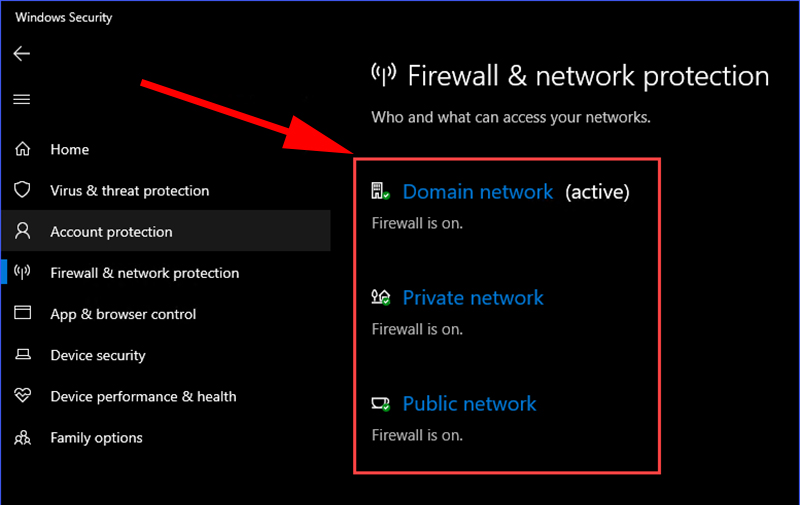The width and height of the screenshot is (800, 505).
Task: Open the Domain network link
Action: click(478, 192)
